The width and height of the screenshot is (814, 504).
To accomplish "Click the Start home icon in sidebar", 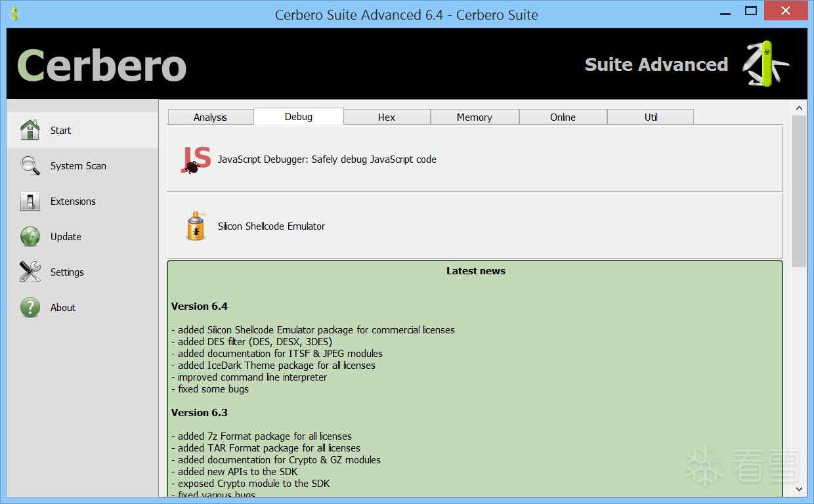I will click(30, 130).
